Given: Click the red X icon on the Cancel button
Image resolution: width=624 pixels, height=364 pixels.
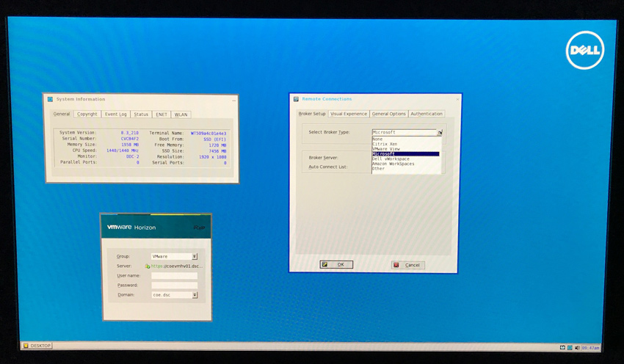Looking at the screenshot, I should (396, 265).
